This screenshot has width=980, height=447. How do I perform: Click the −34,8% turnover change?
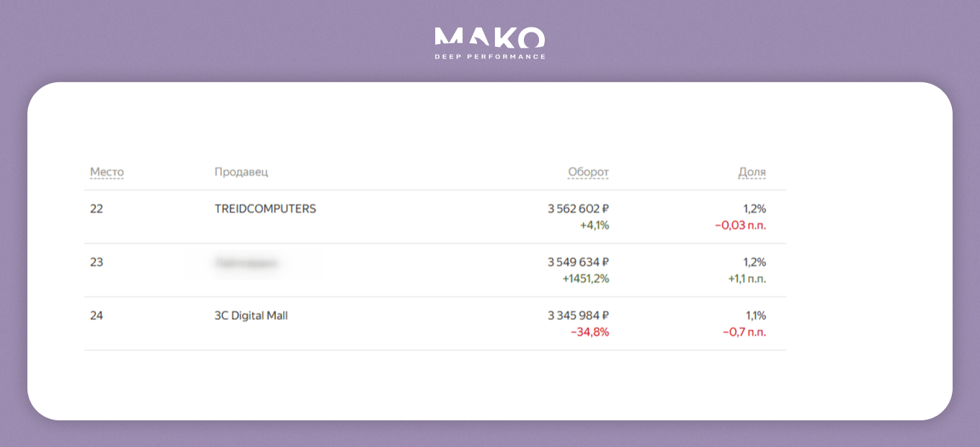click(589, 332)
